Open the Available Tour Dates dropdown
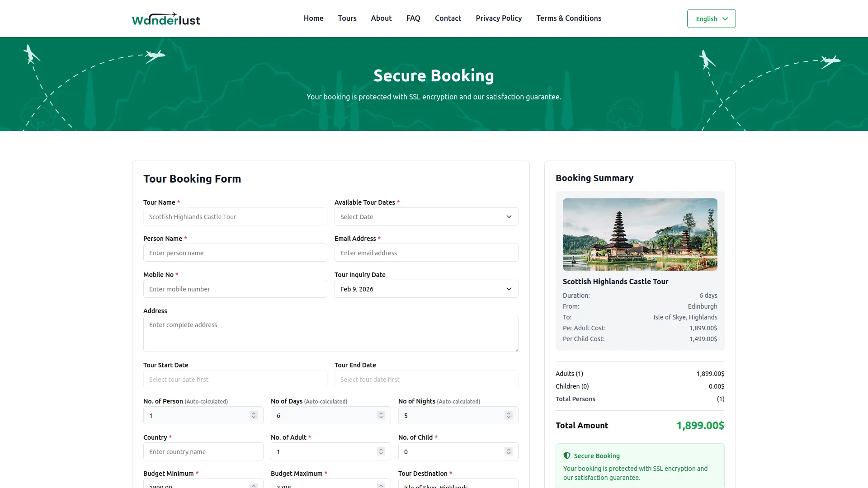Screen dimensions: 868x488 pos(426,216)
